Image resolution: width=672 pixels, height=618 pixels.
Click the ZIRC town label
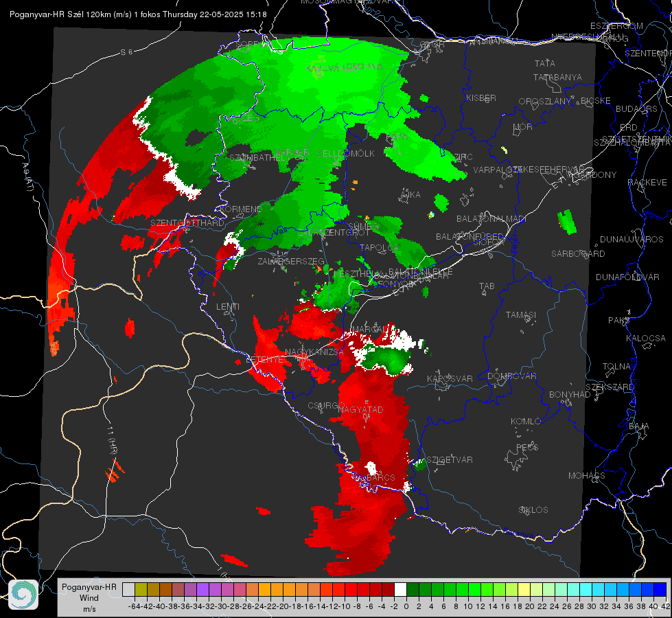click(463, 157)
